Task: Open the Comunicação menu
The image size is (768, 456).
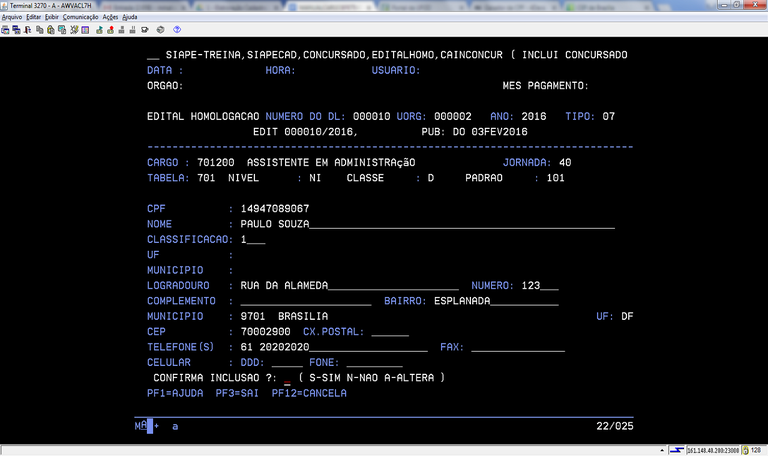Action: [x=80, y=17]
